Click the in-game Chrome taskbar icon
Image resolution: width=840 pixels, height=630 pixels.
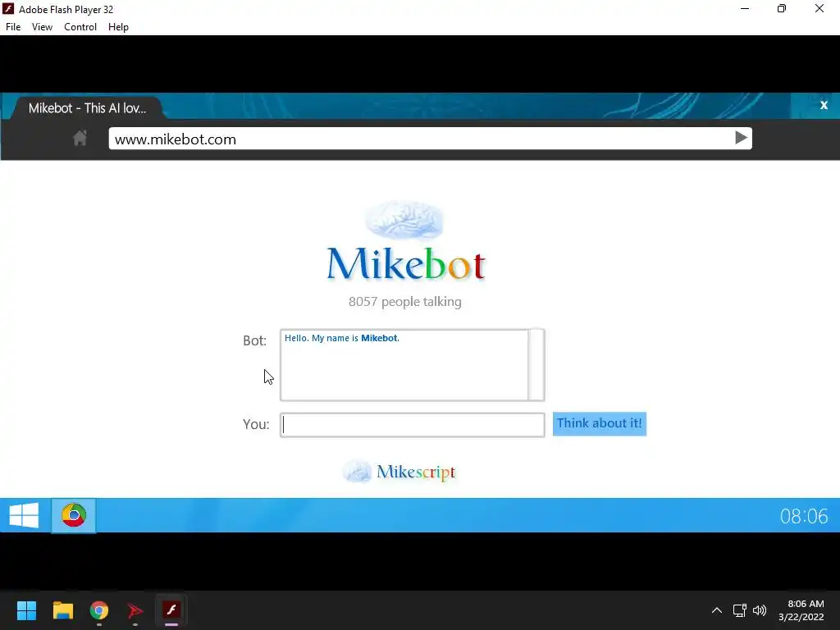tap(74, 515)
